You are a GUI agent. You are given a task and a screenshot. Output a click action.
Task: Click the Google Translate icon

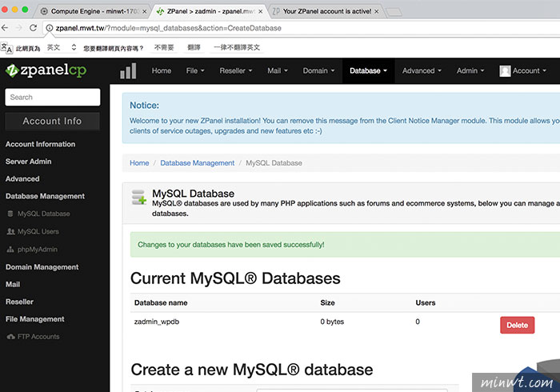click(x=6, y=47)
